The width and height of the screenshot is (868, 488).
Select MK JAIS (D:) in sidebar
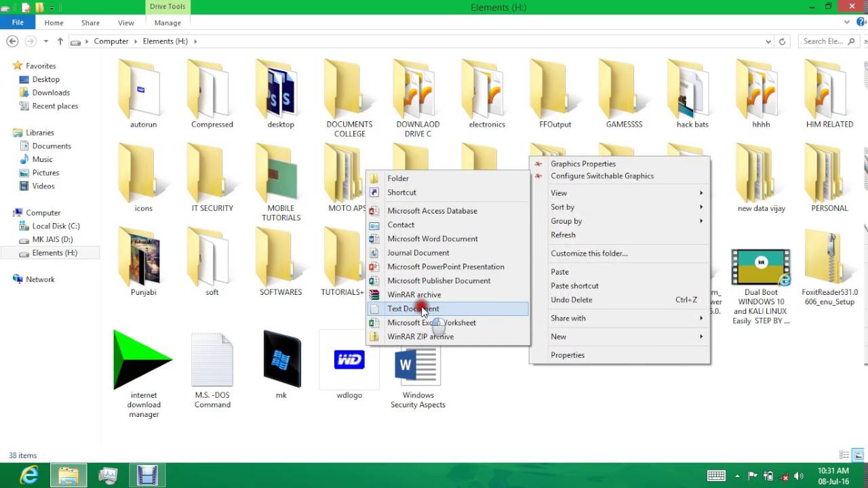[52, 239]
